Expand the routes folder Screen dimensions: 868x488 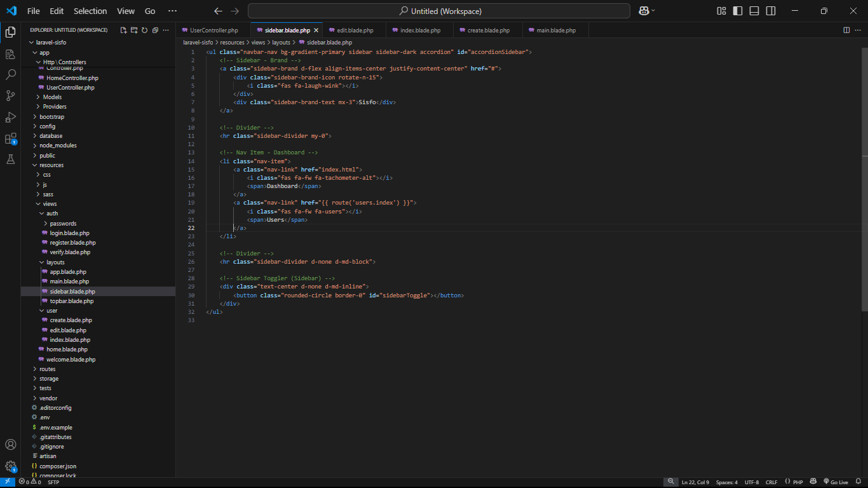[x=47, y=369]
